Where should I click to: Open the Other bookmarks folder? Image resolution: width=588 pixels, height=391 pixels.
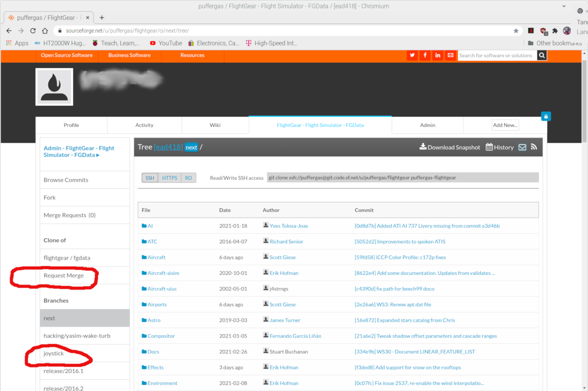click(x=555, y=43)
